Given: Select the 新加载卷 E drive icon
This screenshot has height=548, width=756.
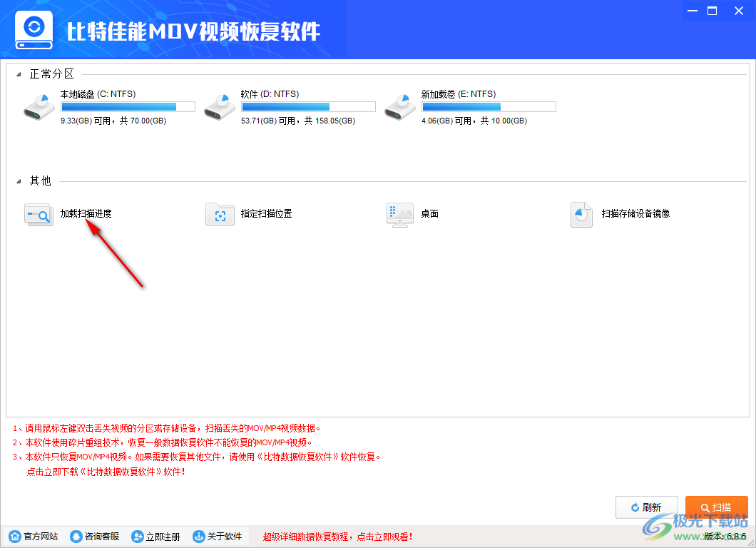Looking at the screenshot, I should point(399,106).
